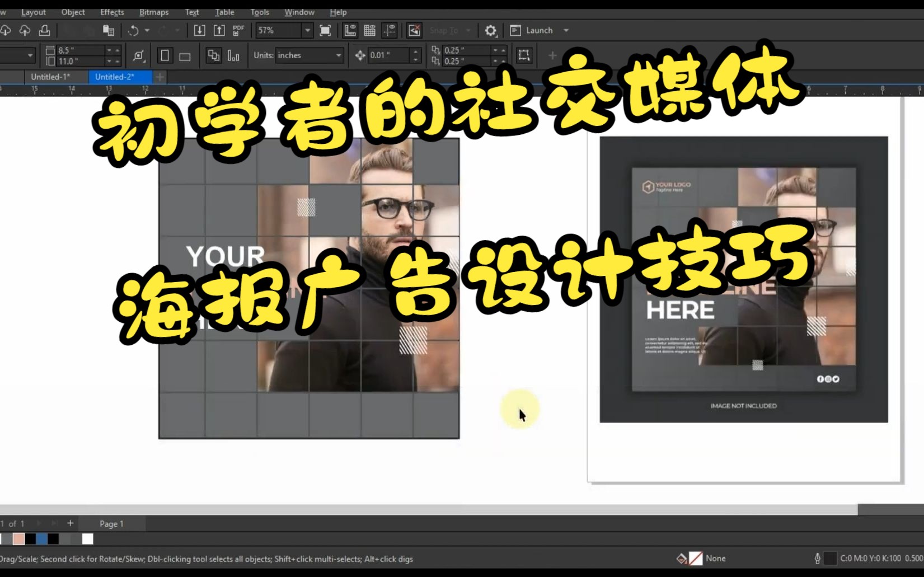Toggle the document grid display
This screenshot has width=924, height=577.
coord(370,30)
